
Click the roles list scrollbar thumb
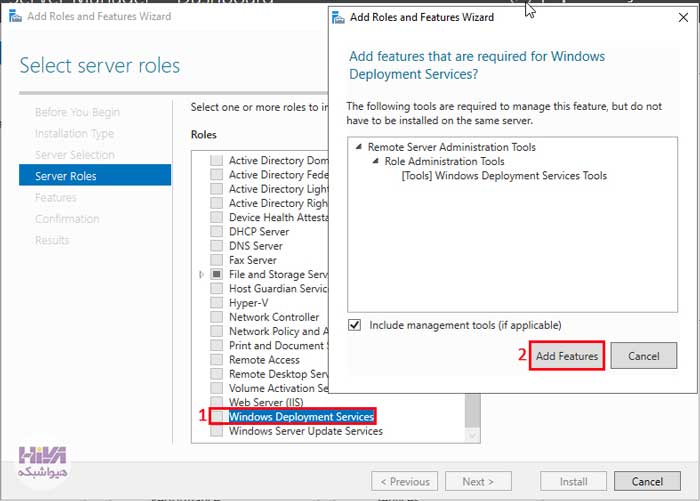click(x=472, y=410)
